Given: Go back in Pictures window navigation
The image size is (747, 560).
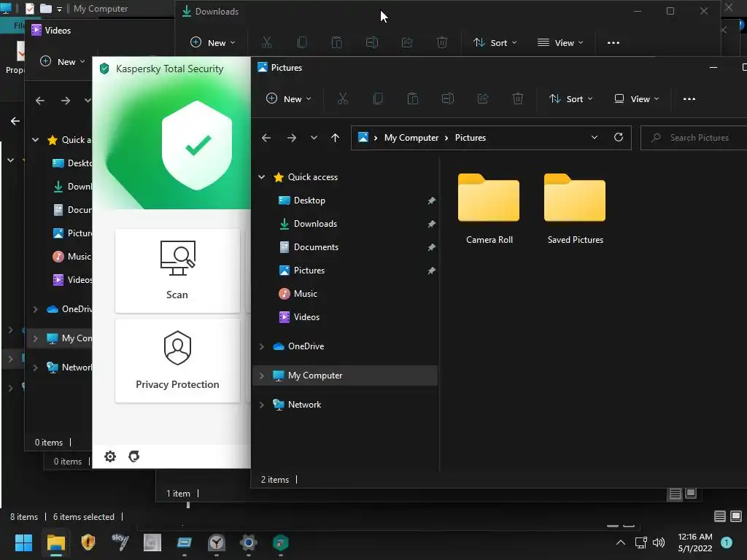Looking at the screenshot, I should pyautogui.click(x=266, y=138).
